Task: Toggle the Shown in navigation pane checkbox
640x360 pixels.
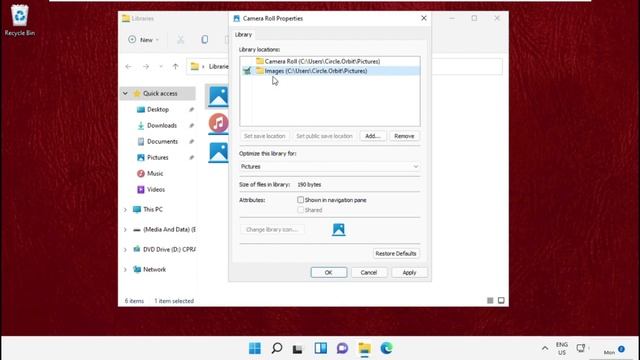Action: point(300,200)
